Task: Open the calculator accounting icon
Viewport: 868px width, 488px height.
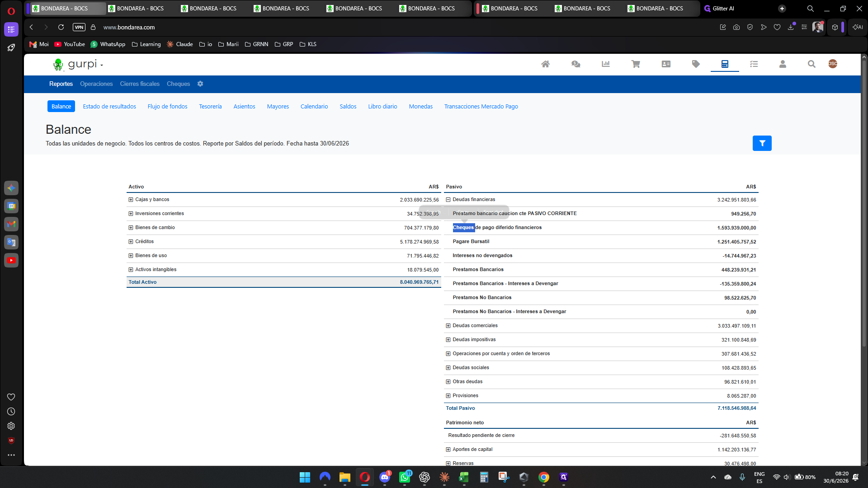Action: 725,64
